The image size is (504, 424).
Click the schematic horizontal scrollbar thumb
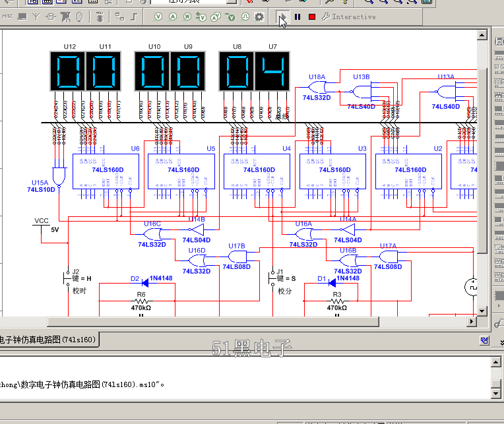pos(213,321)
